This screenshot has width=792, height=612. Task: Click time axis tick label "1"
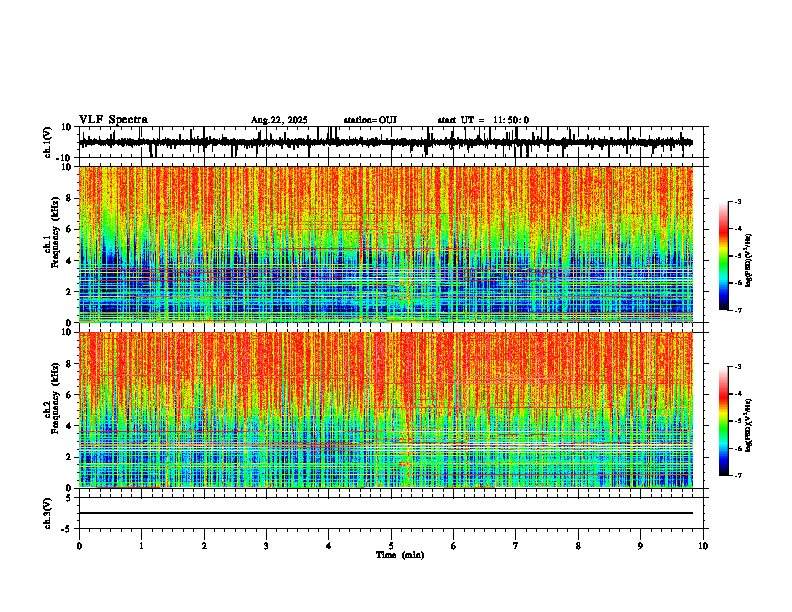point(141,546)
